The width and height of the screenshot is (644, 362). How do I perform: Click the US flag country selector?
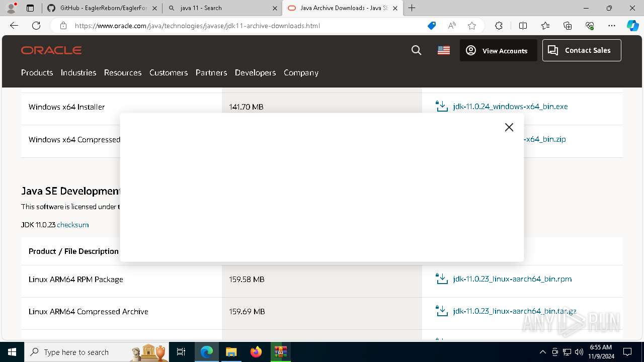click(443, 50)
